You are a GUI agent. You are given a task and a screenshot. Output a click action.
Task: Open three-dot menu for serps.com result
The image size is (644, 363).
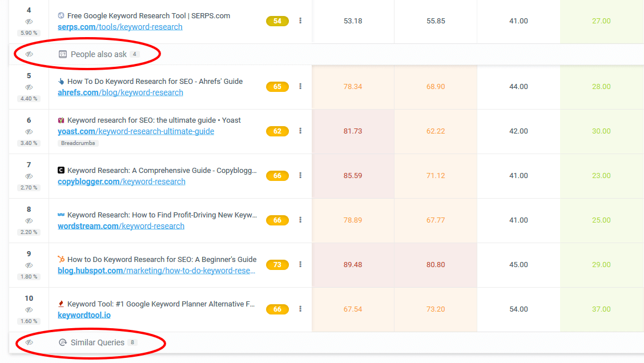click(300, 21)
